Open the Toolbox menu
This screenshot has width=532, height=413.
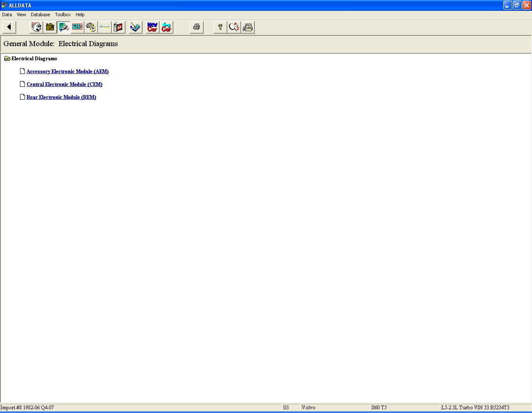[x=63, y=15]
